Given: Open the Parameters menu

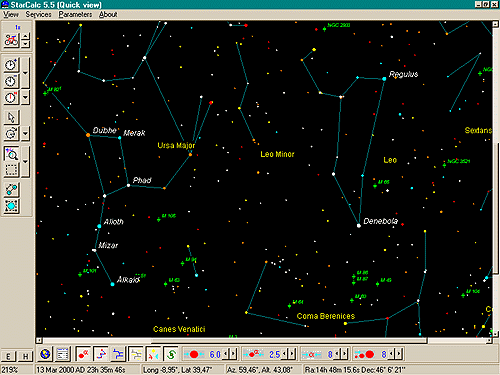Looking at the screenshot, I should (75, 14).
